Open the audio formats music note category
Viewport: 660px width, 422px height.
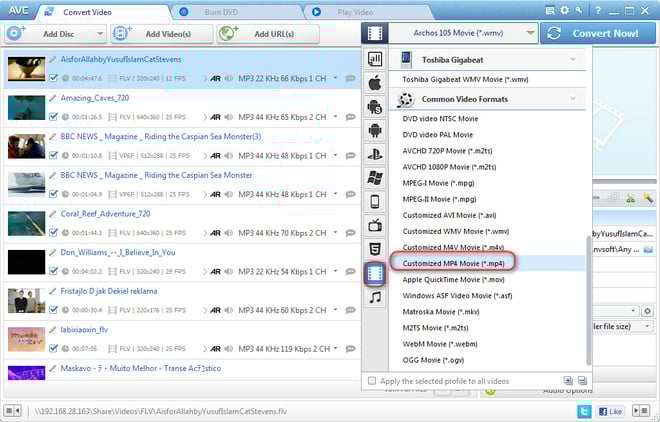point(375,297)
